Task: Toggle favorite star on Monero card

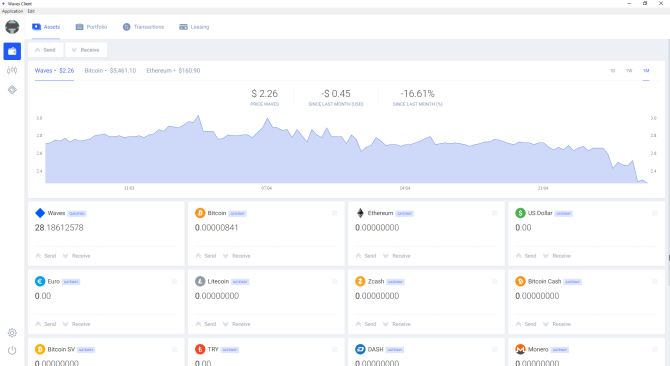Action: click(655, 349)
